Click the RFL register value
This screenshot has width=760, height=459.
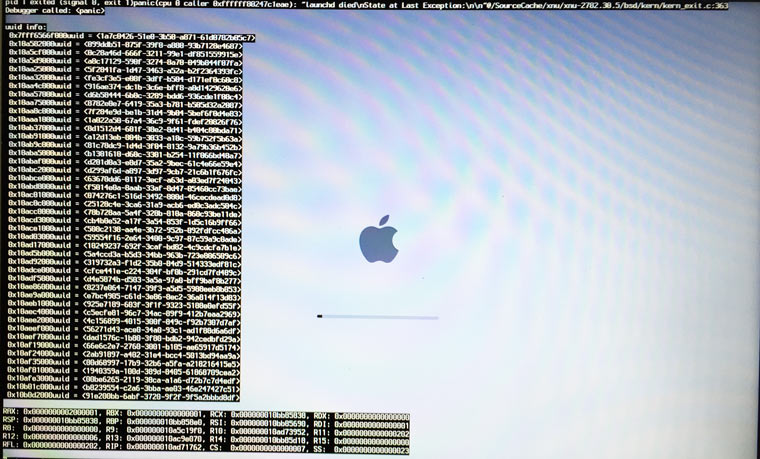pyautogui.click(x=62, y=445)
